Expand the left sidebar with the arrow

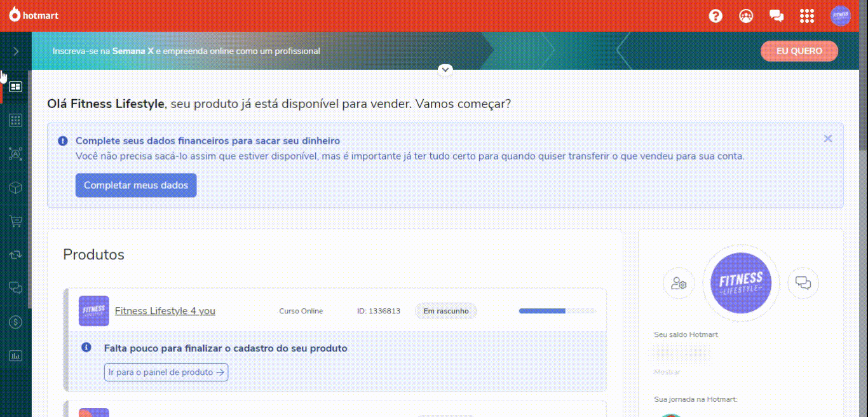(16, 51)
